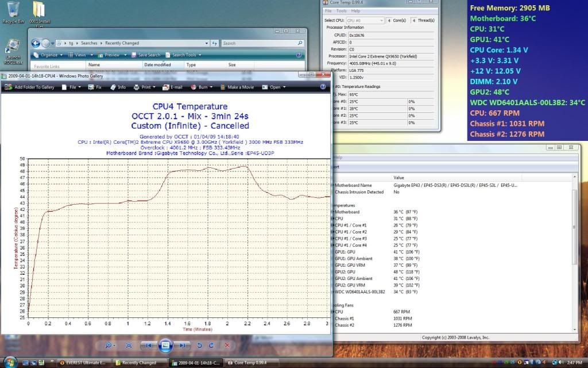Go to the previous photo

pyautogui.click(x=149, y=346)
